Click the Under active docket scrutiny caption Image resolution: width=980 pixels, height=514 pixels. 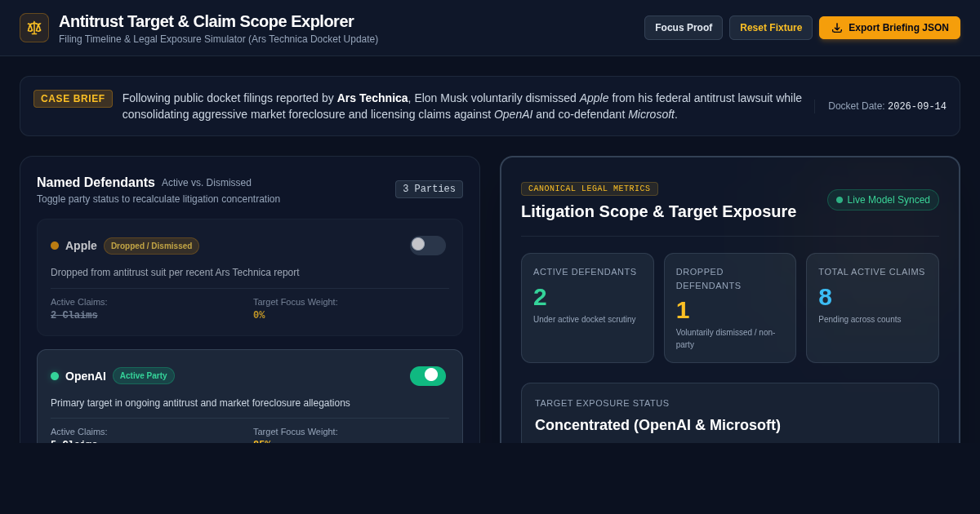(585, 319)
